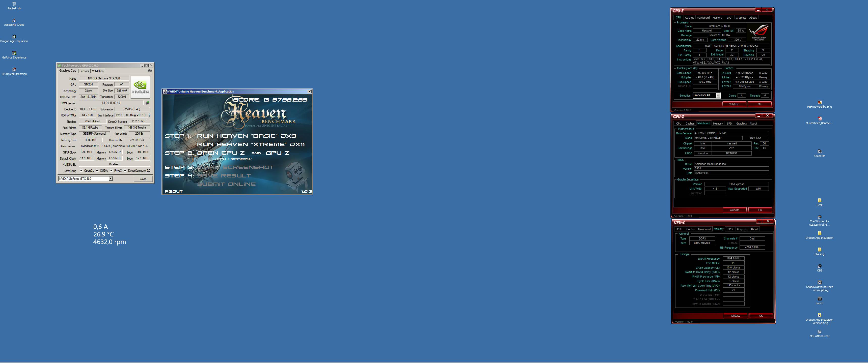
Task: Open the left-side Dragon Age Inquisition shortcut
Action: click(14, 37)
